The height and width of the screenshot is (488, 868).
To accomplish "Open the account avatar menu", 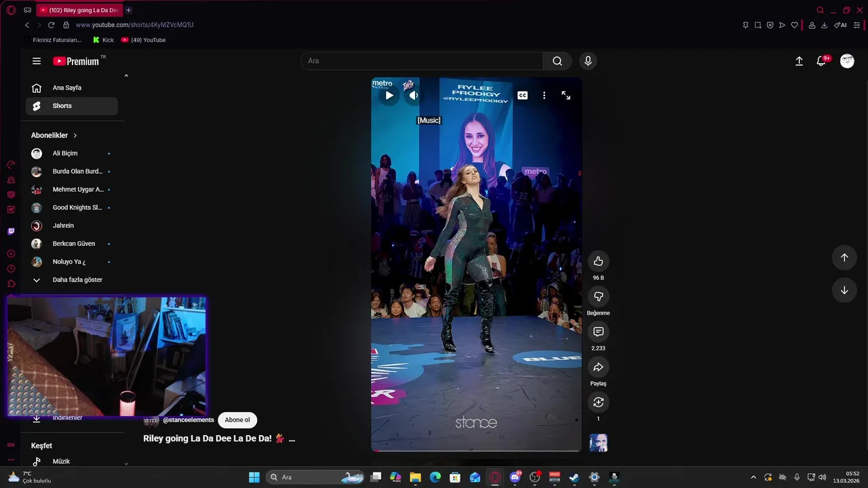I will click(847, 61).
